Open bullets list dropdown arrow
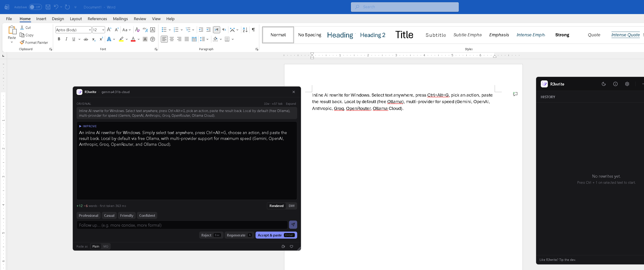Viewport: 644px width, 270px height. [169, 30]
